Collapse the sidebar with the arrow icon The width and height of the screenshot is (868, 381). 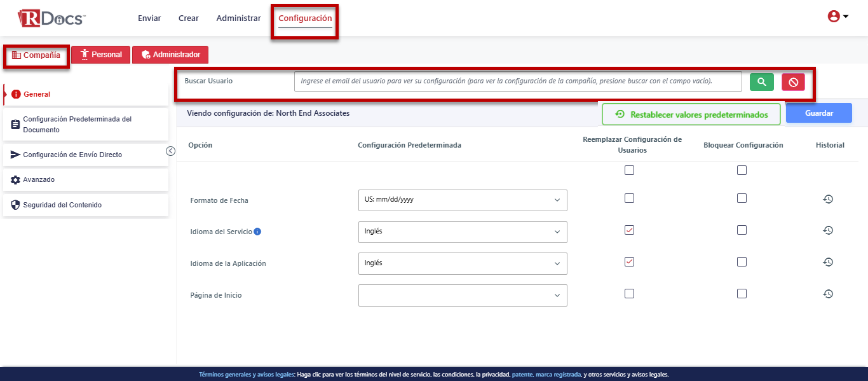pos(170,151)
